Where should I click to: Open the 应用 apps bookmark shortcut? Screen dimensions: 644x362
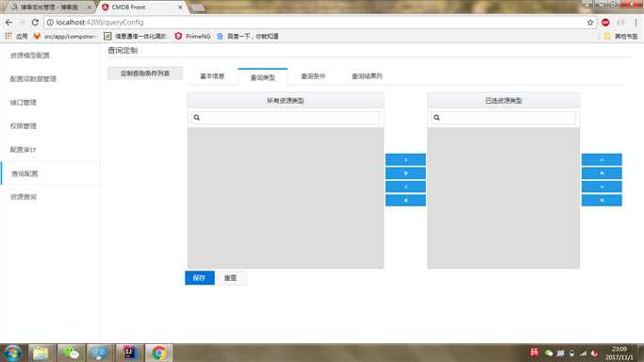pos(16,36)
